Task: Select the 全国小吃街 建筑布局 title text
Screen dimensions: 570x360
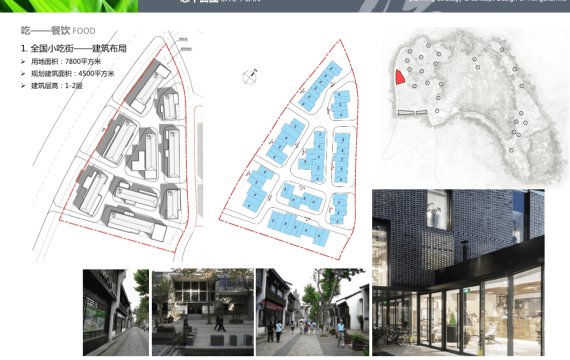Action: [74, 48]
